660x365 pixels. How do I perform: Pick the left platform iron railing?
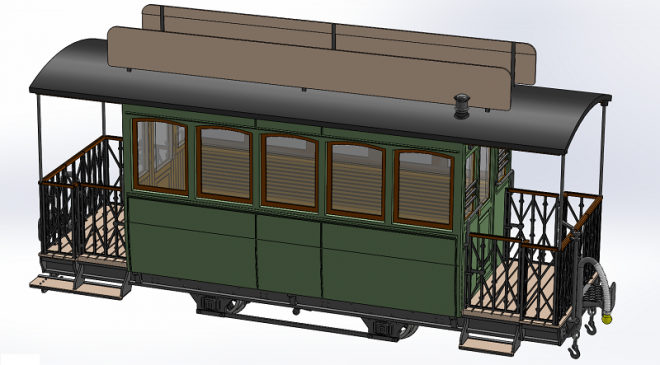click(81, 197)
